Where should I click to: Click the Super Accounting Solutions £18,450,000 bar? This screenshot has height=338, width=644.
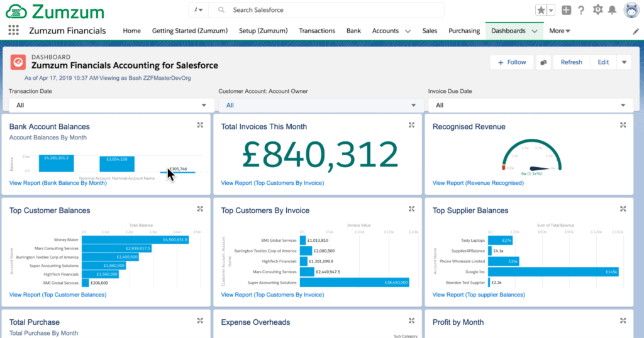[355, 282]
